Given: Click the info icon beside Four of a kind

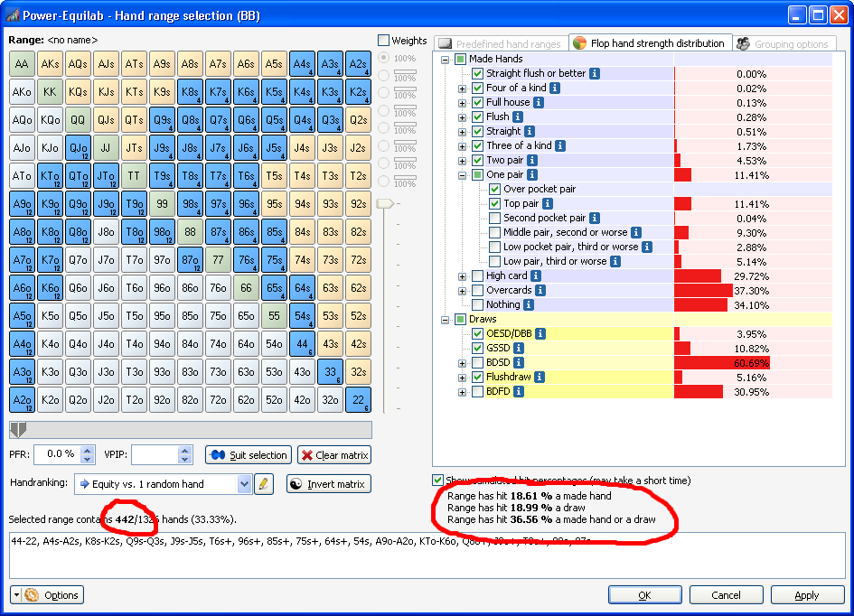Looking at the screenshot, I should [555, 88].
